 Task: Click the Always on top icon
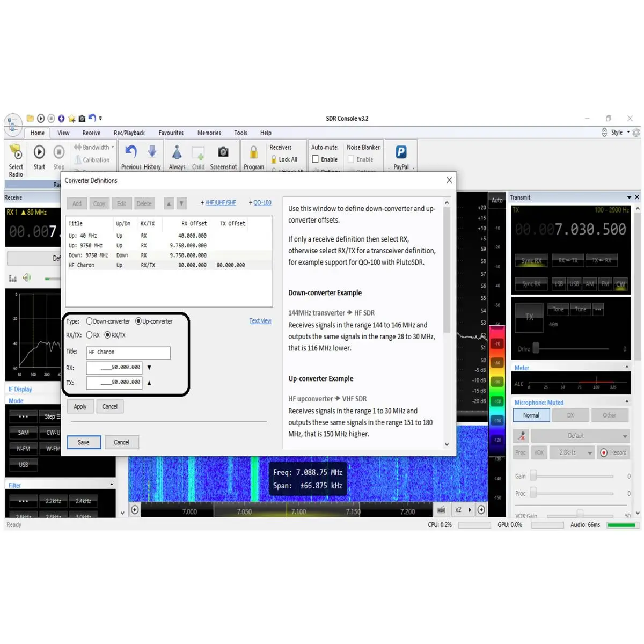click(x=177, y=152)
